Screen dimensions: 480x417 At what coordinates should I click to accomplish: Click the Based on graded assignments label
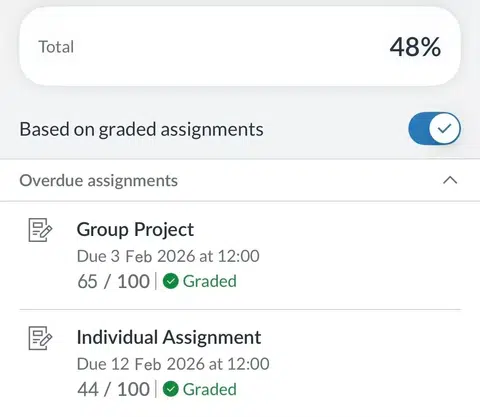tap(141, 129)
